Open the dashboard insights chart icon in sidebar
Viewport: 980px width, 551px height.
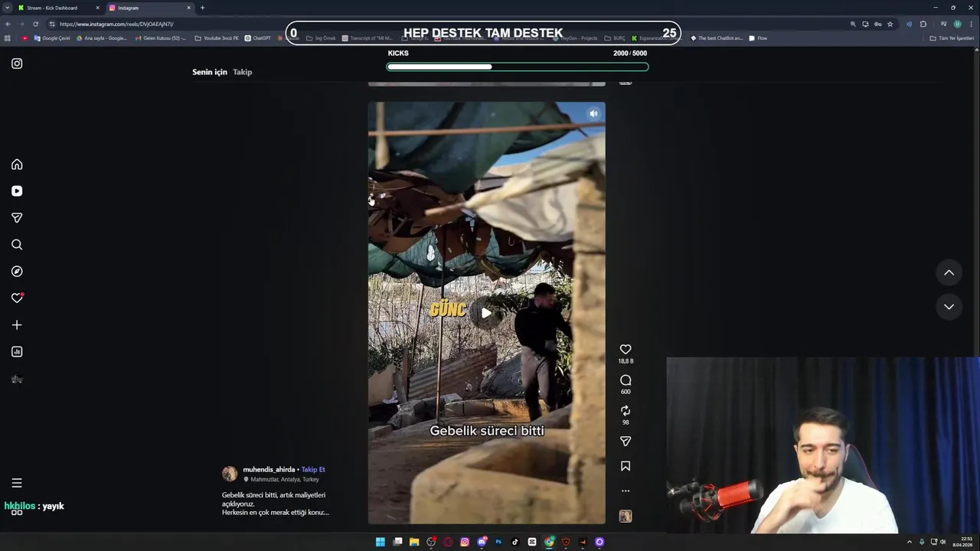[17, 352]
